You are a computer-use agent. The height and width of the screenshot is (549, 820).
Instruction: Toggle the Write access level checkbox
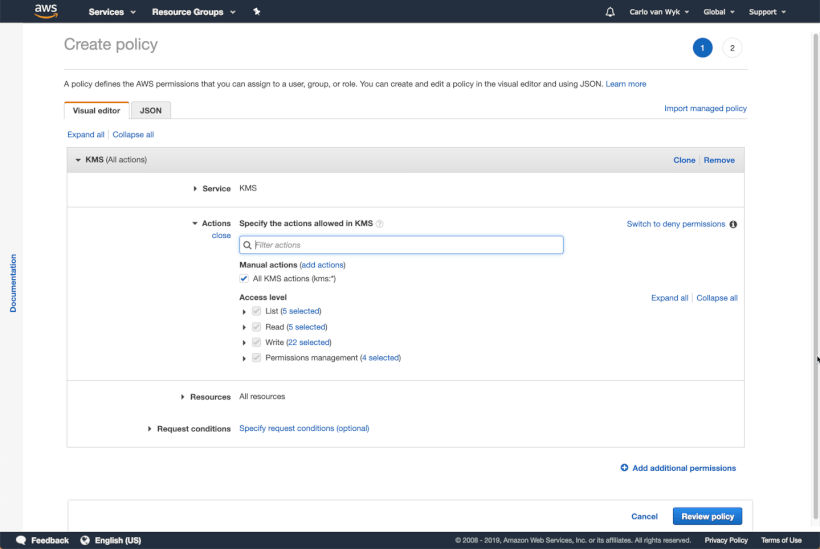[256, 342]
